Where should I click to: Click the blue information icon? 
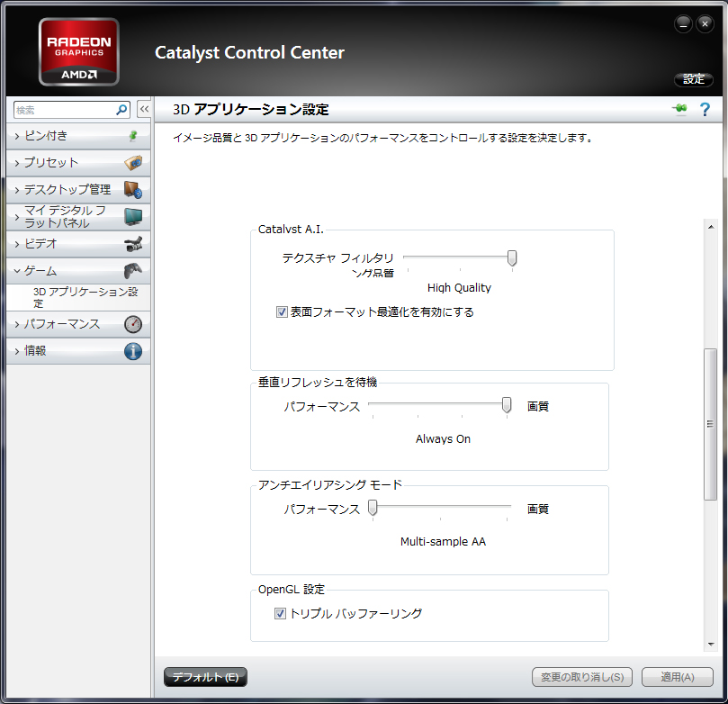(x=133, y=351)
